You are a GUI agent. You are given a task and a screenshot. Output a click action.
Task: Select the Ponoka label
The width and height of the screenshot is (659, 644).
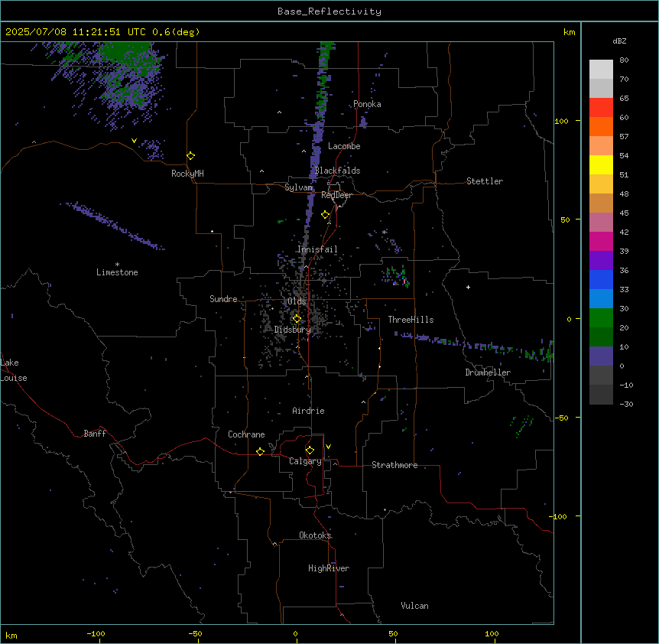coord(367,104)
